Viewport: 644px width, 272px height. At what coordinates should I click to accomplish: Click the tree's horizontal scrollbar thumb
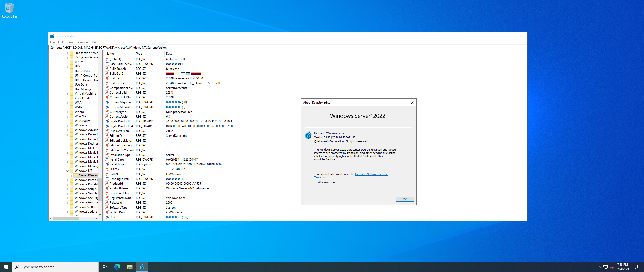click(x=66, y=218)
